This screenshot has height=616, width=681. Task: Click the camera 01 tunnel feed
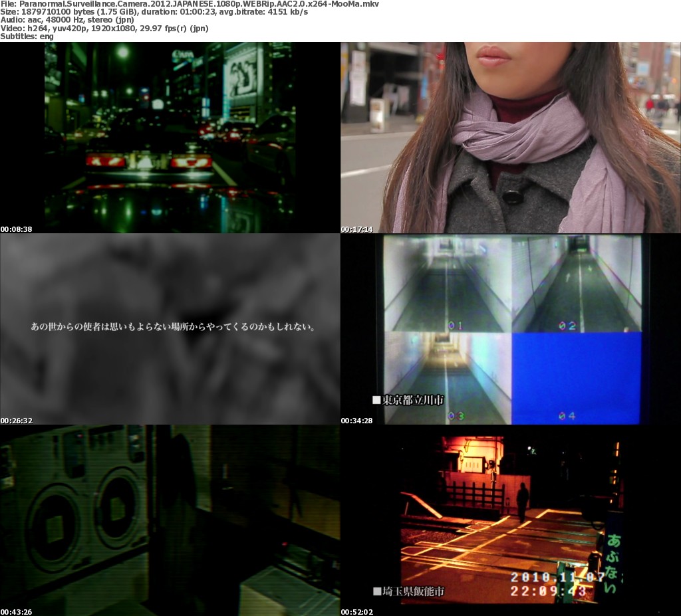point(447,284)
